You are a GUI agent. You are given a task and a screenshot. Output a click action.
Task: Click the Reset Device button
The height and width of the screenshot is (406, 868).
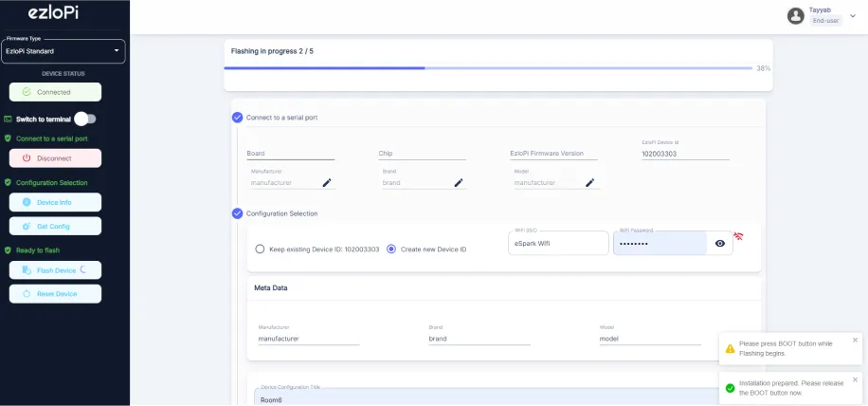[55, 293]
